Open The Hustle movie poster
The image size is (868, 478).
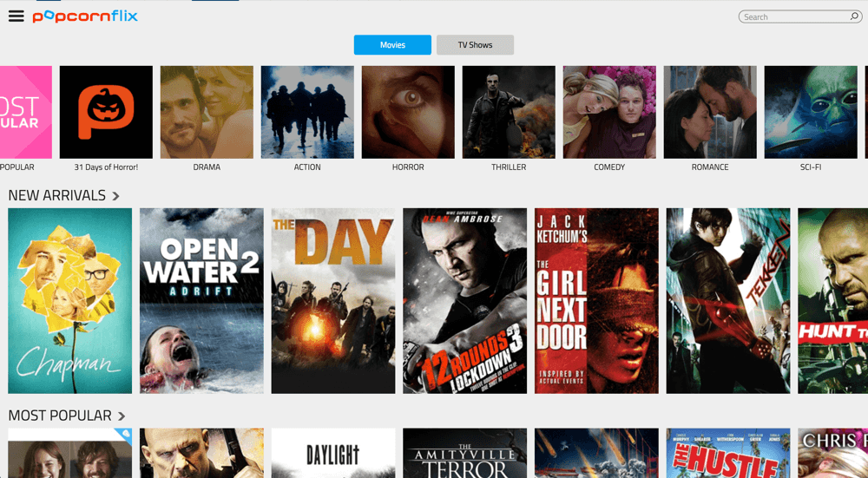tap(728, 453)
